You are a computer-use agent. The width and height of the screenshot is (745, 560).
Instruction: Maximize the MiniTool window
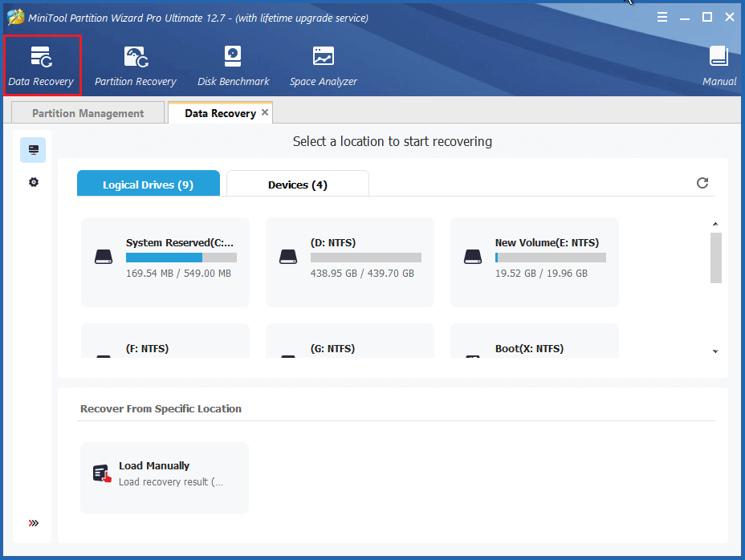click(x=707, y=18)
